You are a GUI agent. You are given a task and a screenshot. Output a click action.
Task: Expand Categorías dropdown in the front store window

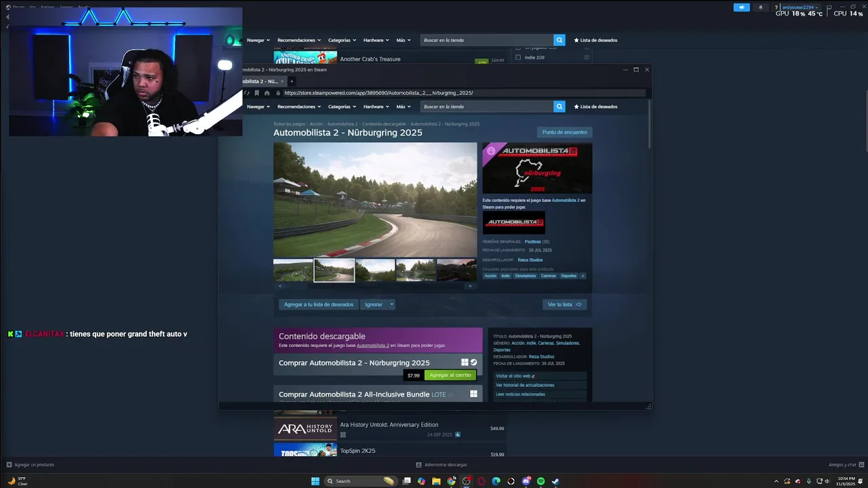(x=342, y=106)
